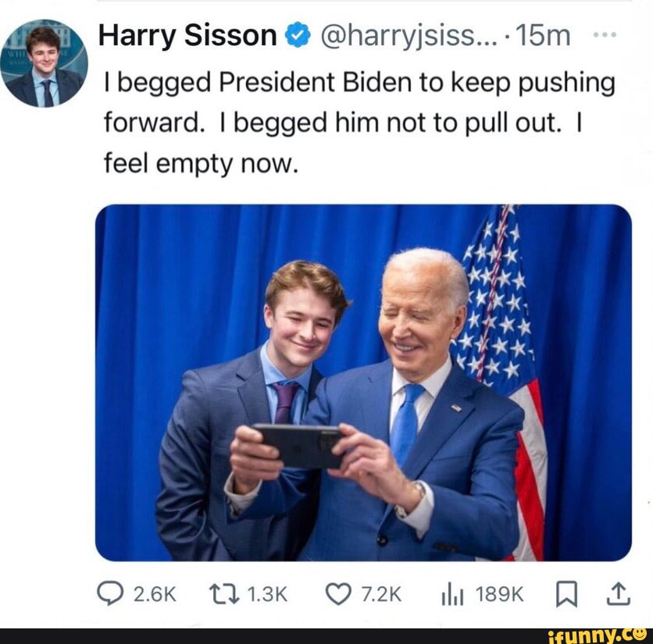Click the 189K views count
This screenshot has width=653, height=644.
499,595
